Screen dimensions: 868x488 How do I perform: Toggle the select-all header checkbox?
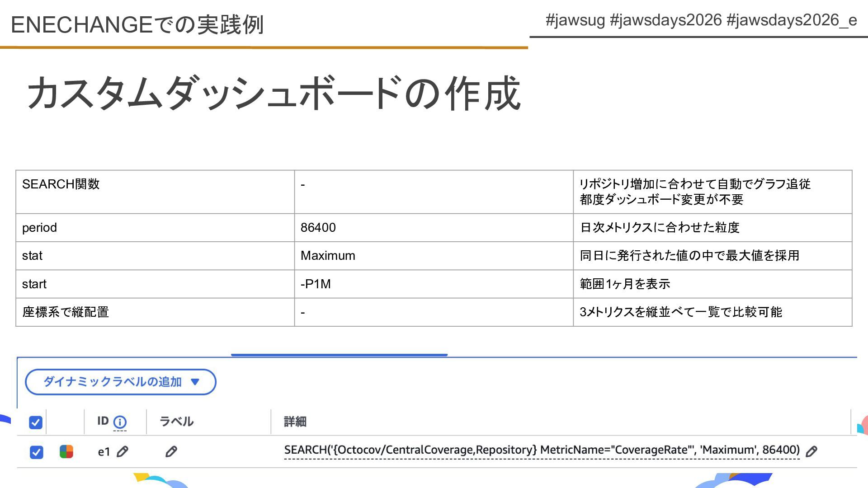click(36, 422)
